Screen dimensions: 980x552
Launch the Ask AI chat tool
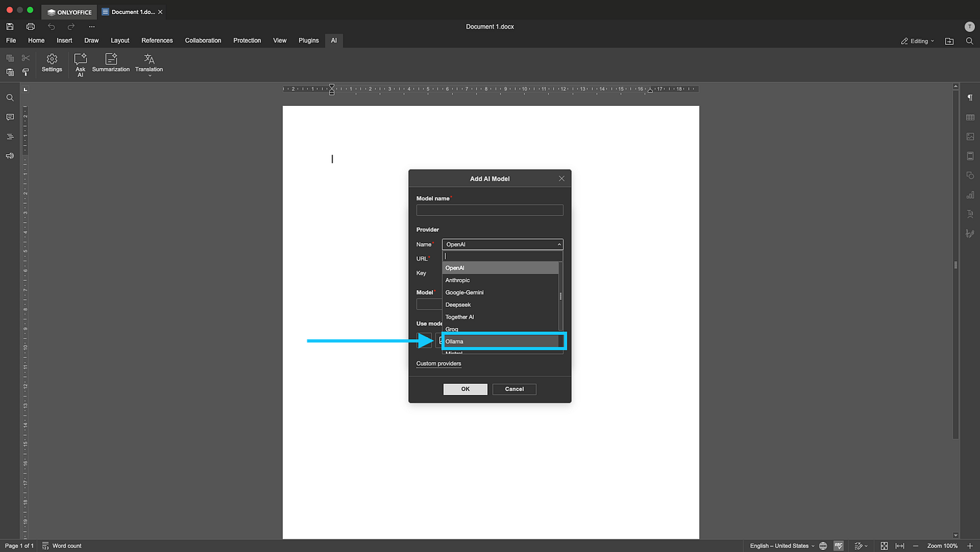[x=80, y=64]
